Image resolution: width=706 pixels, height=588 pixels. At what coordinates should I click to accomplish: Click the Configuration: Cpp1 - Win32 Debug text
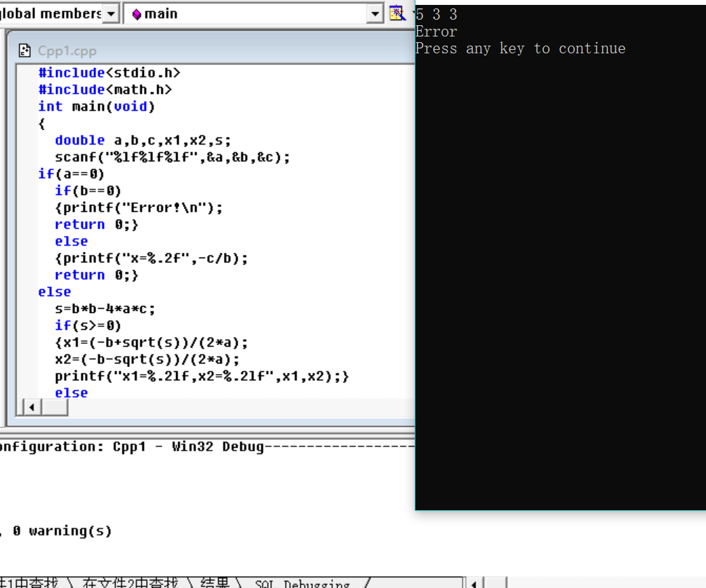[x=132, y=447]
